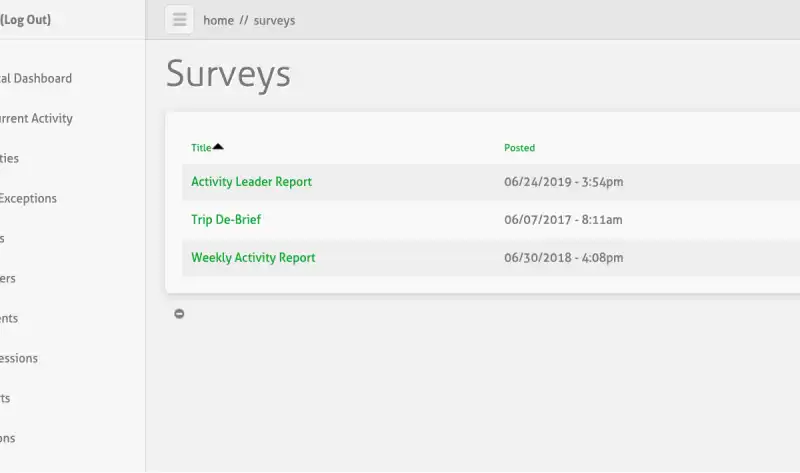Go to home in the breadcrumb
Screen dimensions: 800x473
tap(218, 20)
